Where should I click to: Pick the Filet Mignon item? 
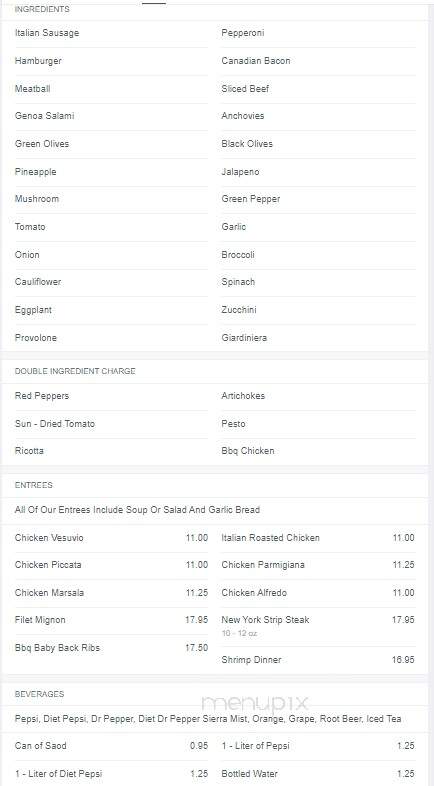(111, 620)
